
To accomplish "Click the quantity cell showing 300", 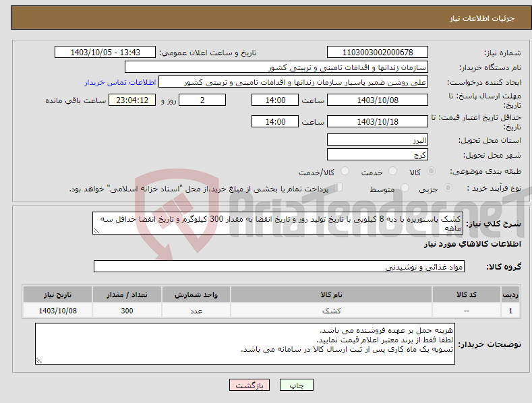I will point(127,311).
